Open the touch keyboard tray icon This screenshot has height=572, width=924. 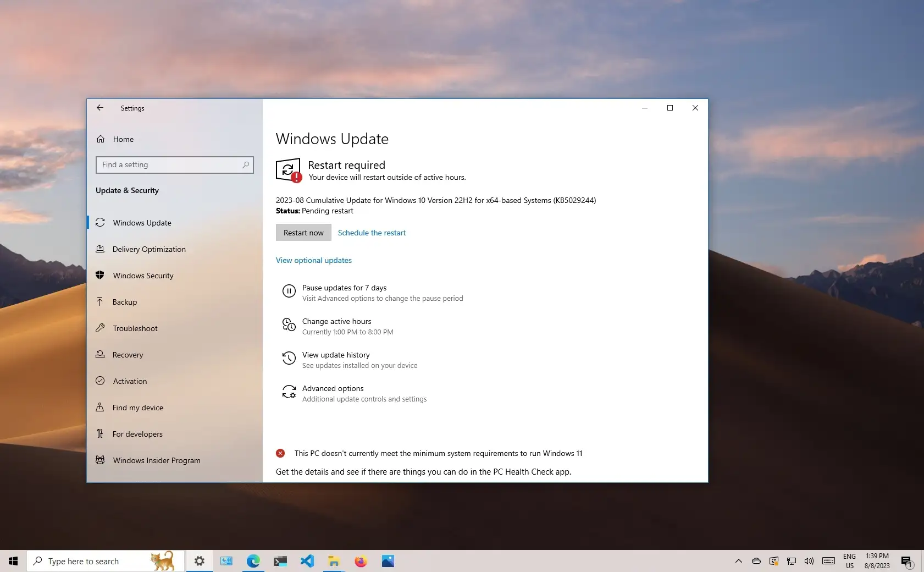pyautogui.click(x=828, y=561)
